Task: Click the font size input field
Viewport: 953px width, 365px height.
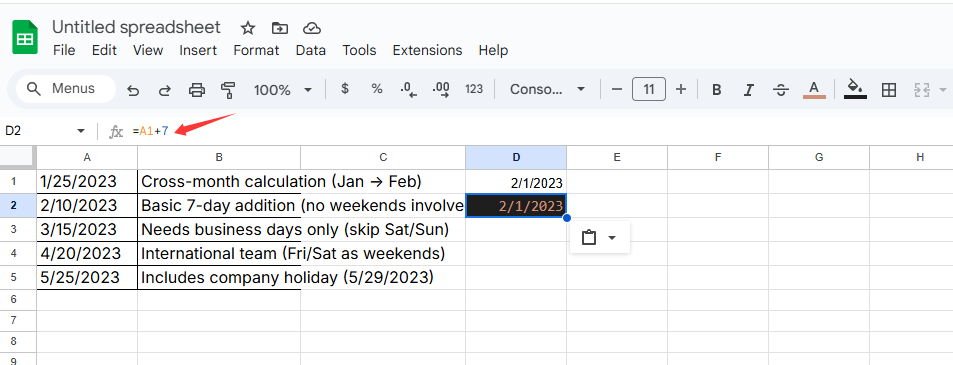Action: coord(649,89)
